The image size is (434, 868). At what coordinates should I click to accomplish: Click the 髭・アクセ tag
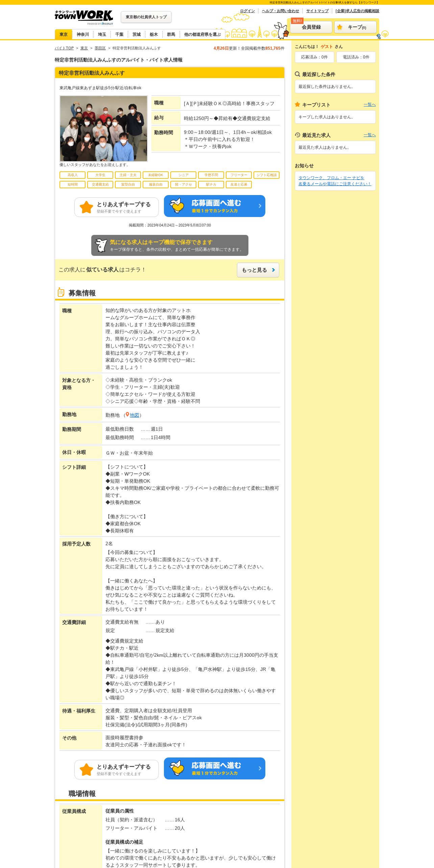183,185
